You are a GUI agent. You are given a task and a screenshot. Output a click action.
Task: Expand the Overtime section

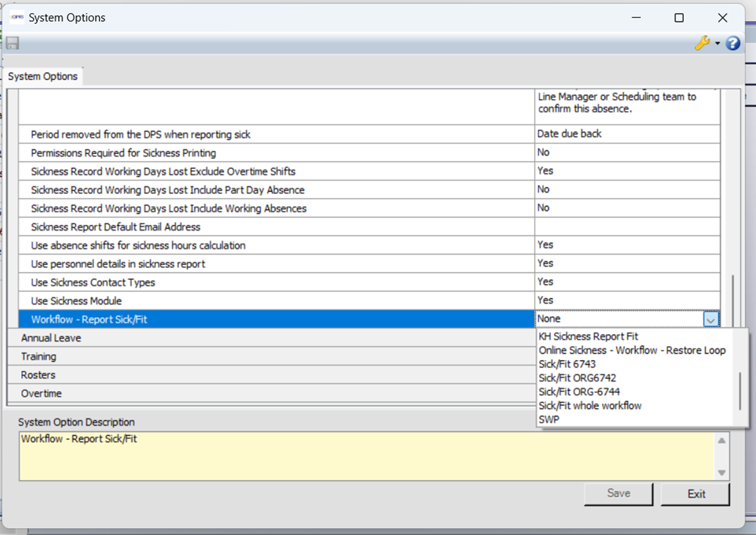tap(41, 394)
